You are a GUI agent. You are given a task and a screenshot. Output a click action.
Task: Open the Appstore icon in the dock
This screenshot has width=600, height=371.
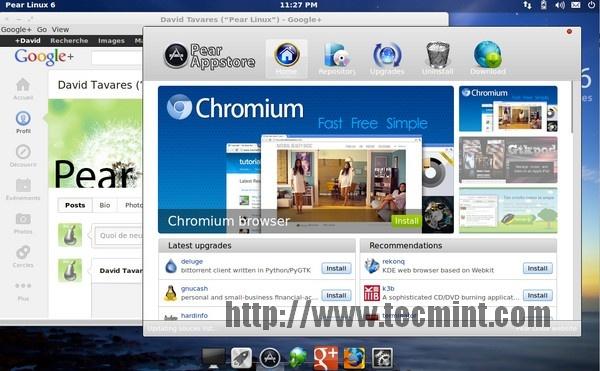(270, 358)
